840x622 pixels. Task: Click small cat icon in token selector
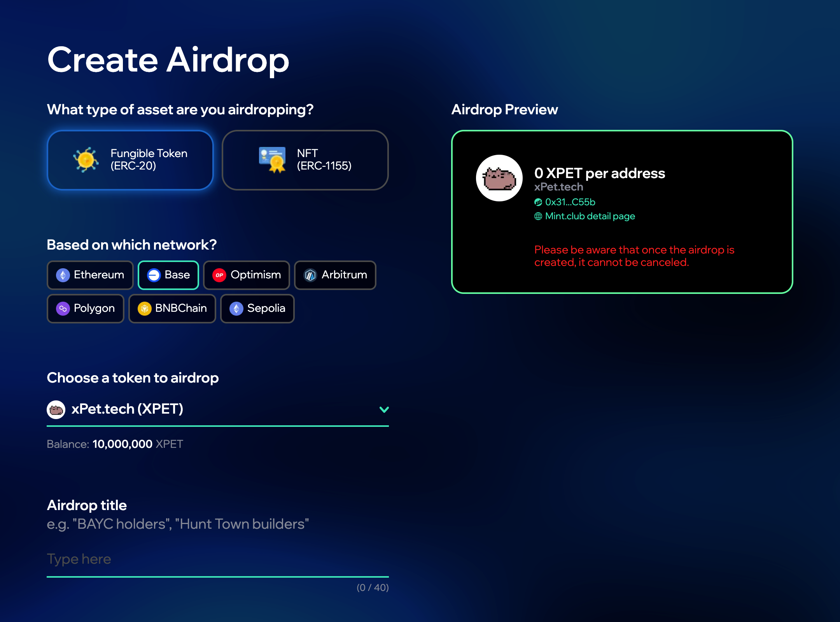tap(56, 409)
